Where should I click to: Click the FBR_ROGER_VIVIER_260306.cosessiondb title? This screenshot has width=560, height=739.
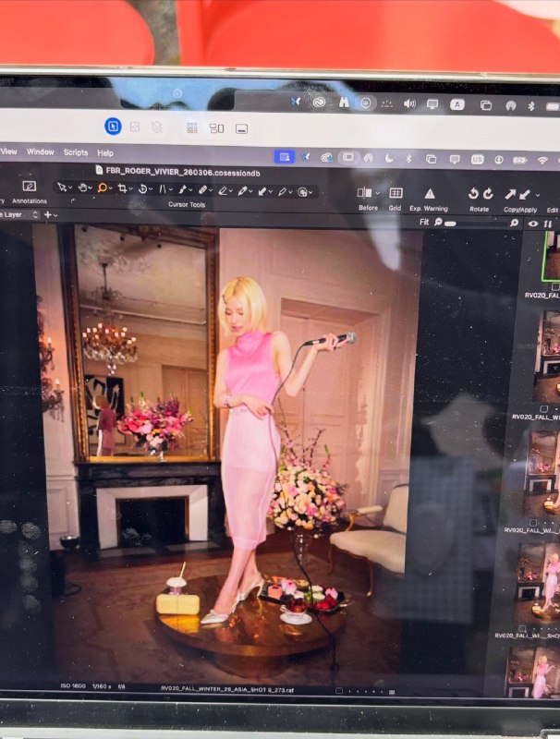(x=183, y=172)
